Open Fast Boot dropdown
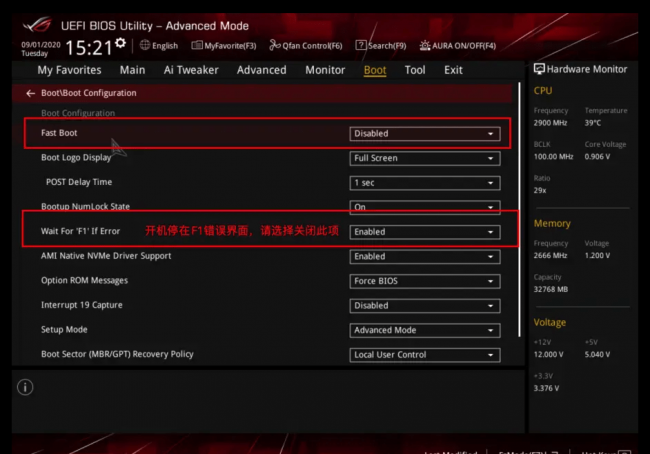 tap(425, 134)
